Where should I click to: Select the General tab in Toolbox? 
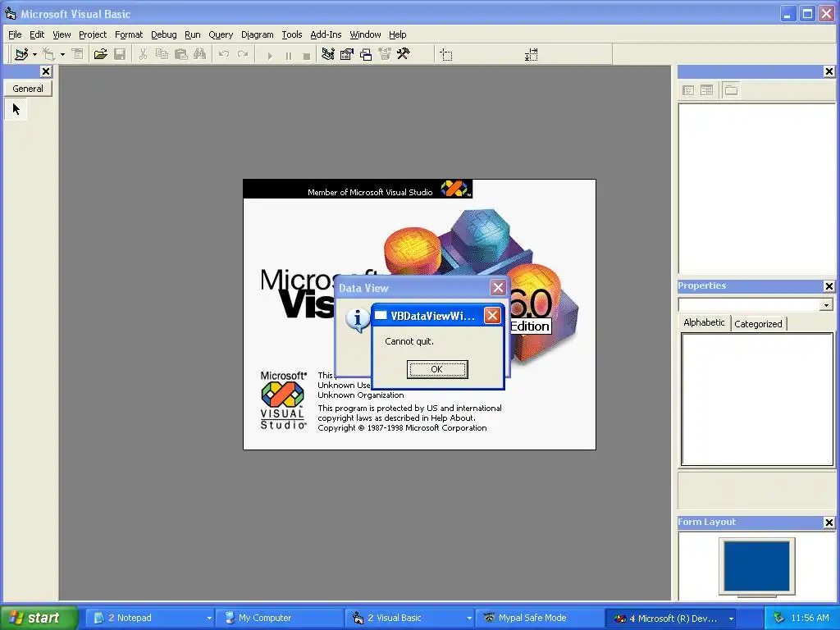point(28,89)
